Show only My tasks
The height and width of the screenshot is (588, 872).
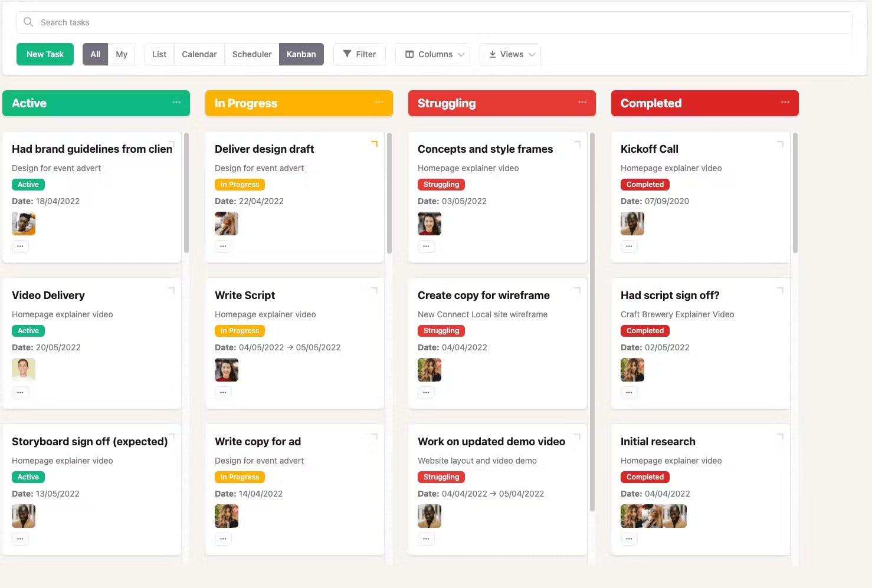(x=122, y=54)
